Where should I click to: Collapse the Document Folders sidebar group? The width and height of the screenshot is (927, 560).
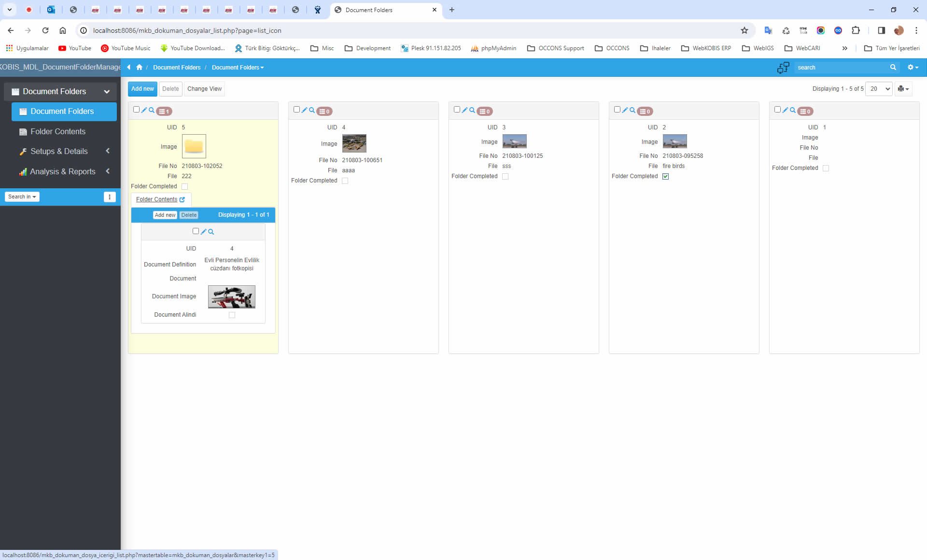pos(107,91)
